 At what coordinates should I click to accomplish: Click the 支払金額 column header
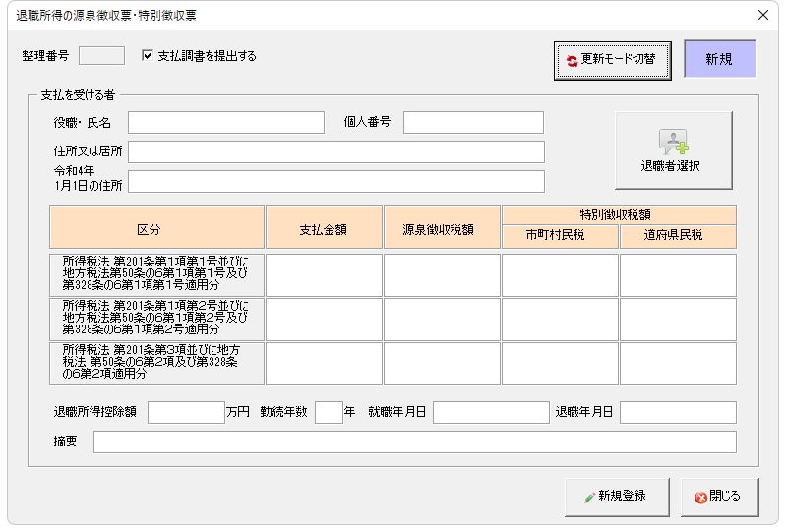324,226
